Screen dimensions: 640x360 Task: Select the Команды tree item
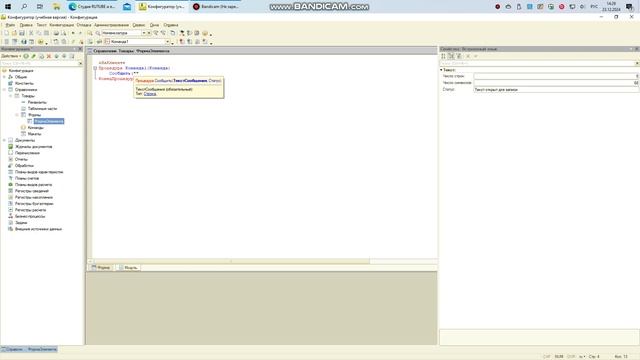point(36,128)
